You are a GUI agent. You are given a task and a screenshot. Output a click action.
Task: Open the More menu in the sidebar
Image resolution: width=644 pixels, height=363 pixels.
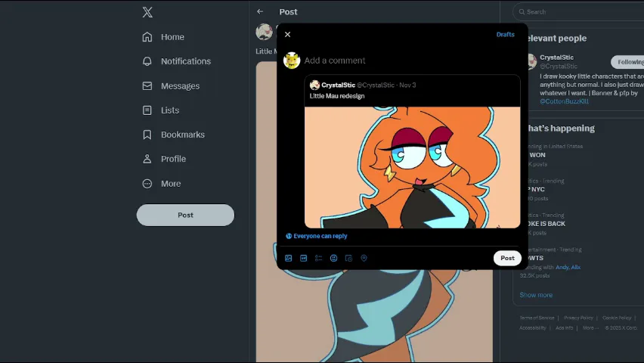[x=161, y=183]
